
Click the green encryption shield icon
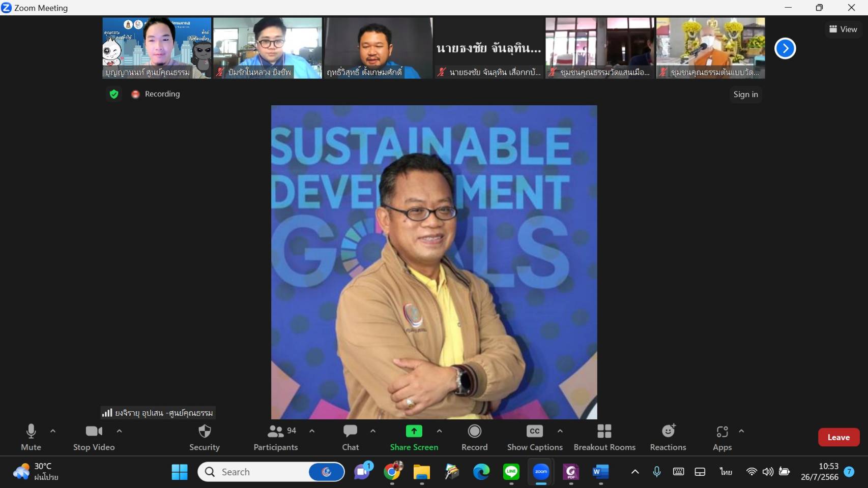pos(114,94)
